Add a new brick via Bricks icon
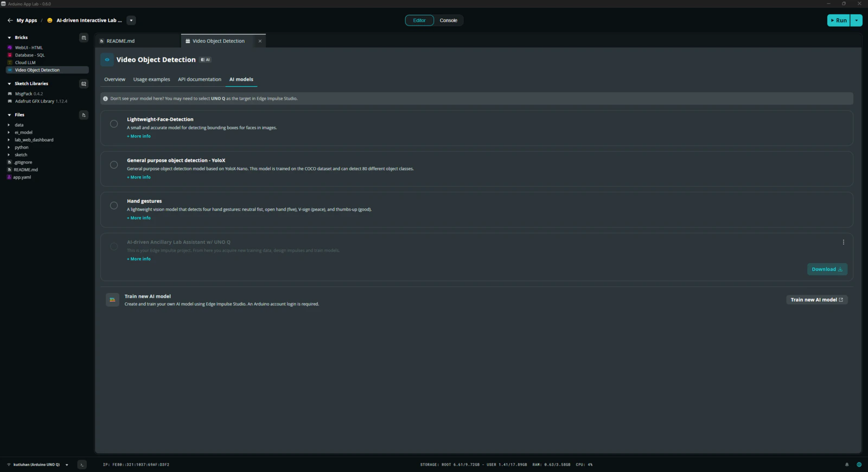Viewport: 868px width, 472px height. (x=84, y=37)
